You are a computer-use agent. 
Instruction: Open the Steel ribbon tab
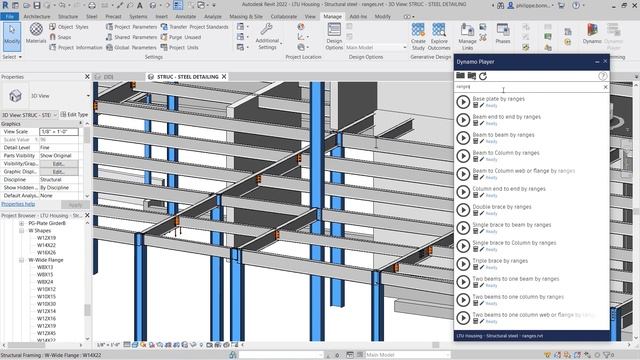(x=91, y=17)
